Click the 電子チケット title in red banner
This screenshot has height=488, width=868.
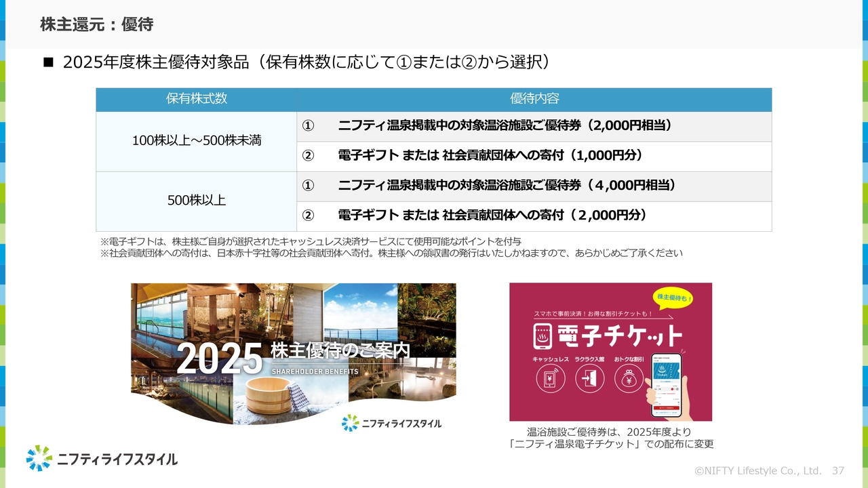[618, 335]
